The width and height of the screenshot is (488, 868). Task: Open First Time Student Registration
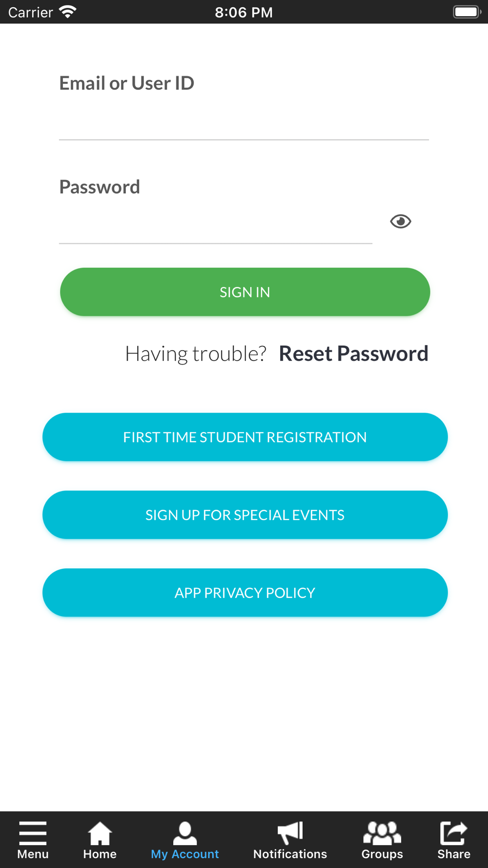point(245,437)
